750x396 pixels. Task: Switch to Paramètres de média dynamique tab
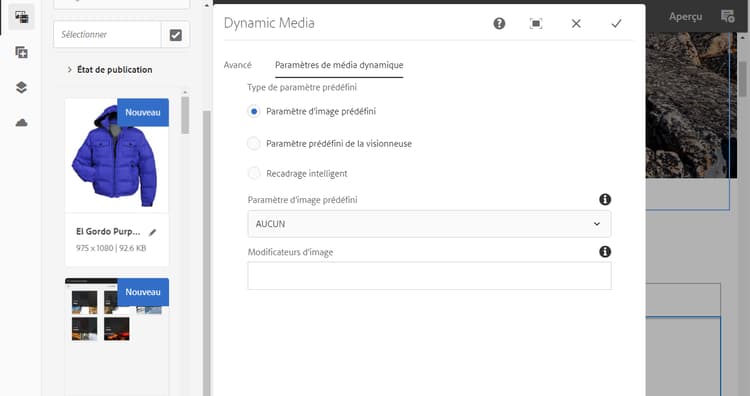pyautogui.click(x=339, y=65)
